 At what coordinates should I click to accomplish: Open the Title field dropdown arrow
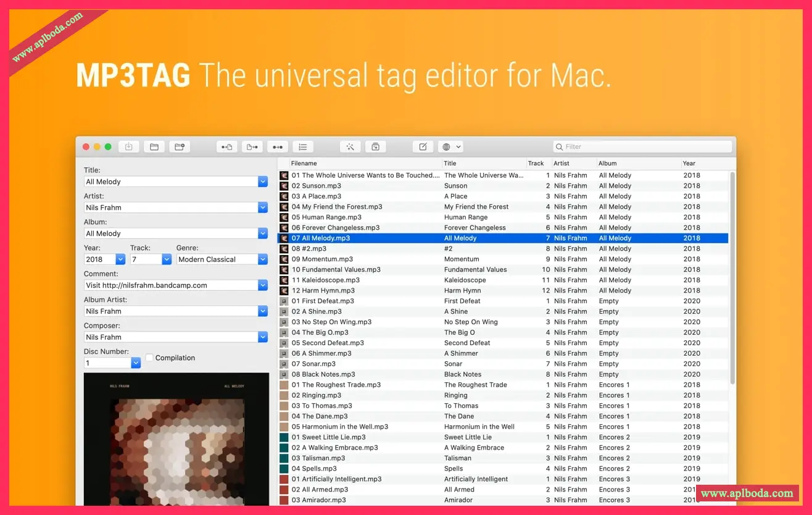coord(263,182)
